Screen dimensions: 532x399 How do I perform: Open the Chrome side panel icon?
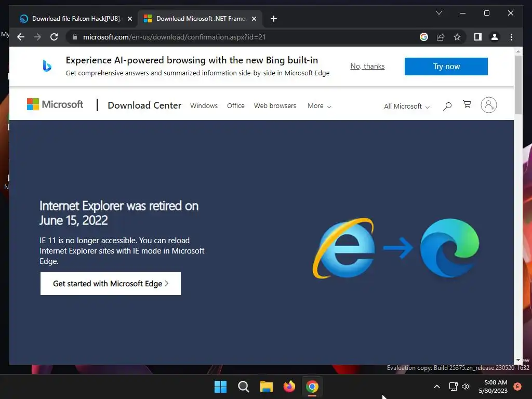click(478, 37)
